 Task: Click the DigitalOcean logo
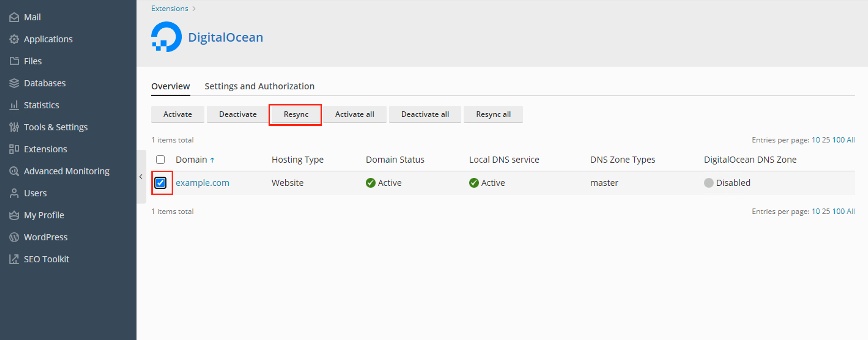click(166, 37)
